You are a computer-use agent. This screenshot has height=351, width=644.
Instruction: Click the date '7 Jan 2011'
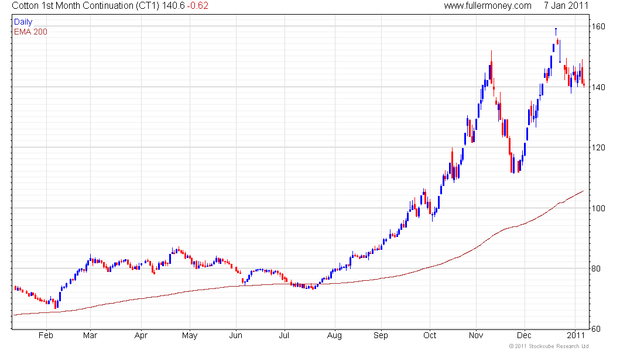tap(566, 6)
